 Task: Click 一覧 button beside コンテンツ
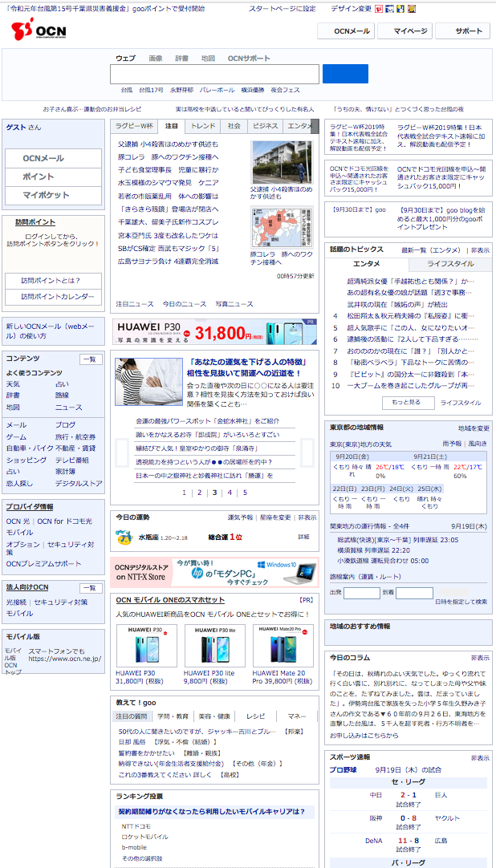pyautogui.click(x=91, y=359)
